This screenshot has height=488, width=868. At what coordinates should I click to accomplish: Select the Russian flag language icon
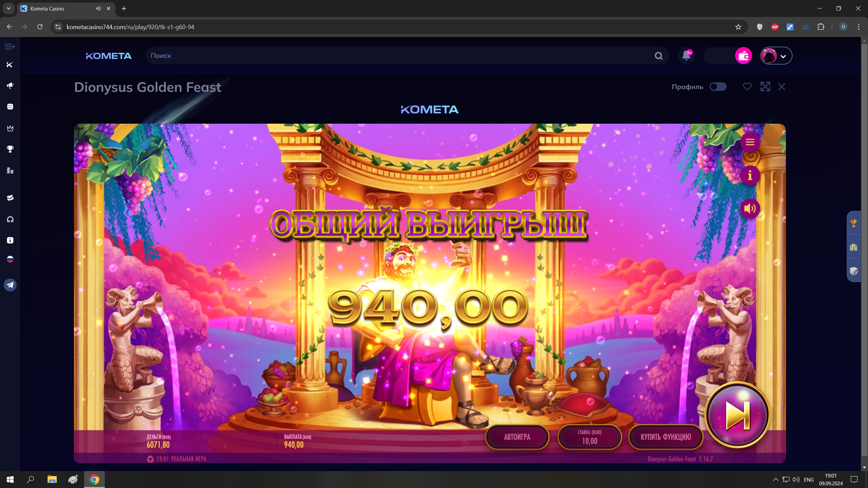point(10,260)
